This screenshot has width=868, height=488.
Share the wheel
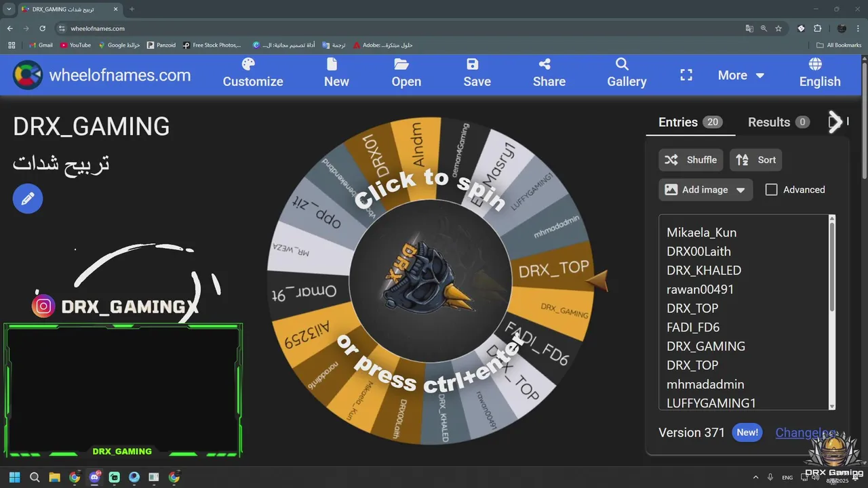tap(549, 73)
